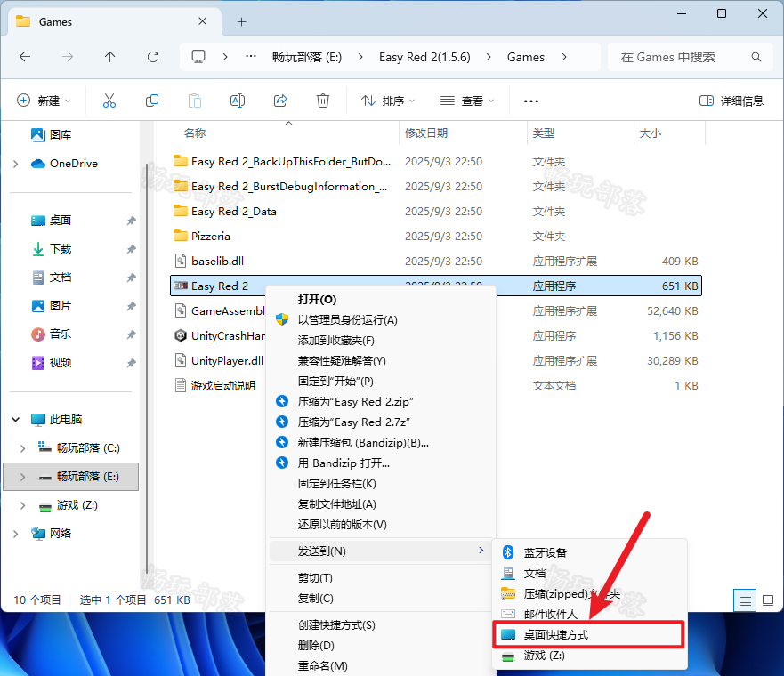The width and height of the screenshot is (784, 676).
Task: Go up one folder level
Action: (x=110, y=57)
